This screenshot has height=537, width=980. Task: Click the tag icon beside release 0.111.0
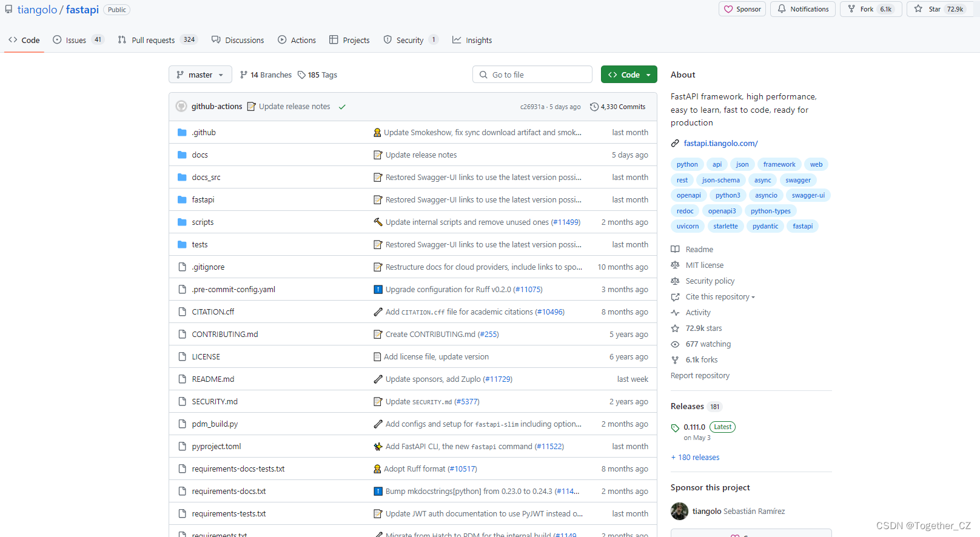[x=675, y=428]
